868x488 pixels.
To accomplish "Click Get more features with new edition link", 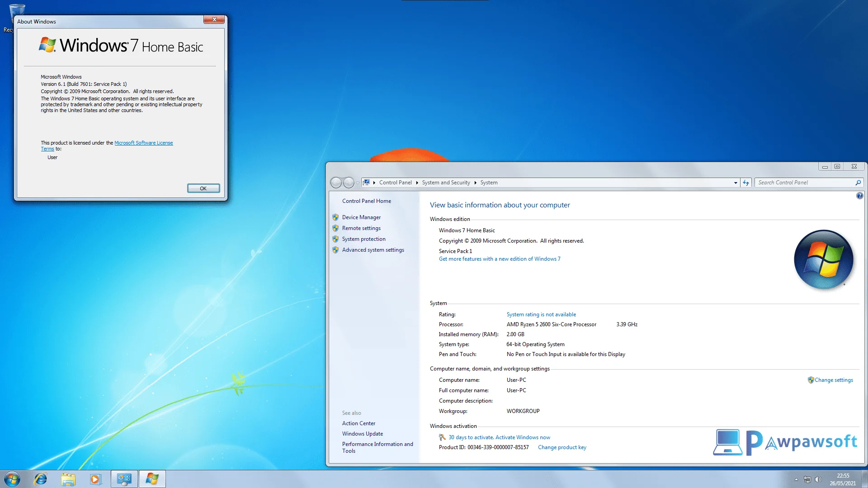I will click(500, 259).
